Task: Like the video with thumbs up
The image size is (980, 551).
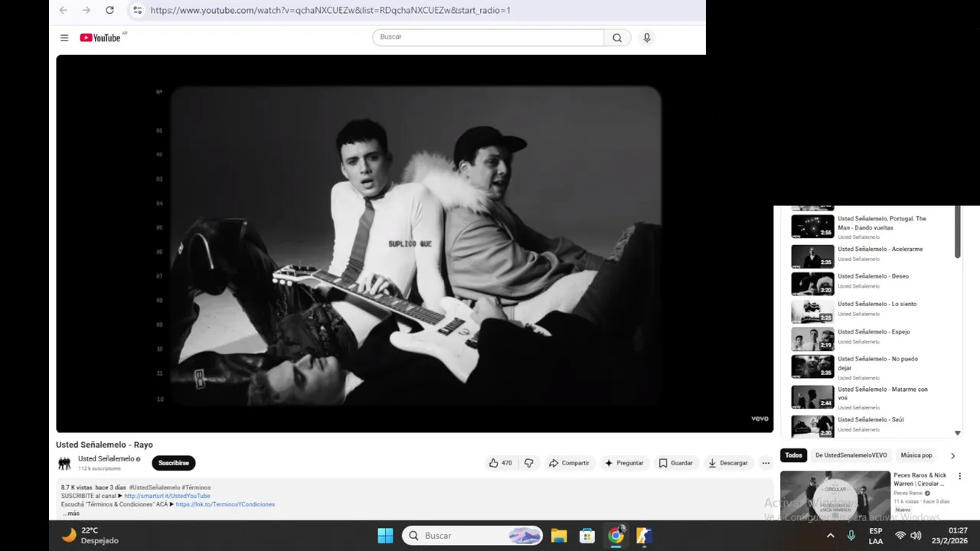Action: coord(500,463)
